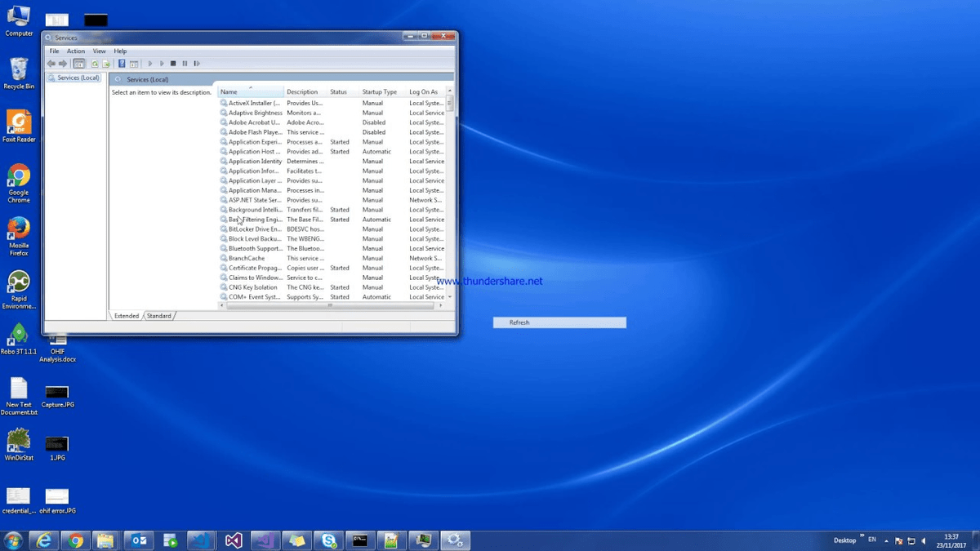The image size is (980, 551).
Task: Click the Show/Hide Console Tree icon
Action: [x=79, y=63]
